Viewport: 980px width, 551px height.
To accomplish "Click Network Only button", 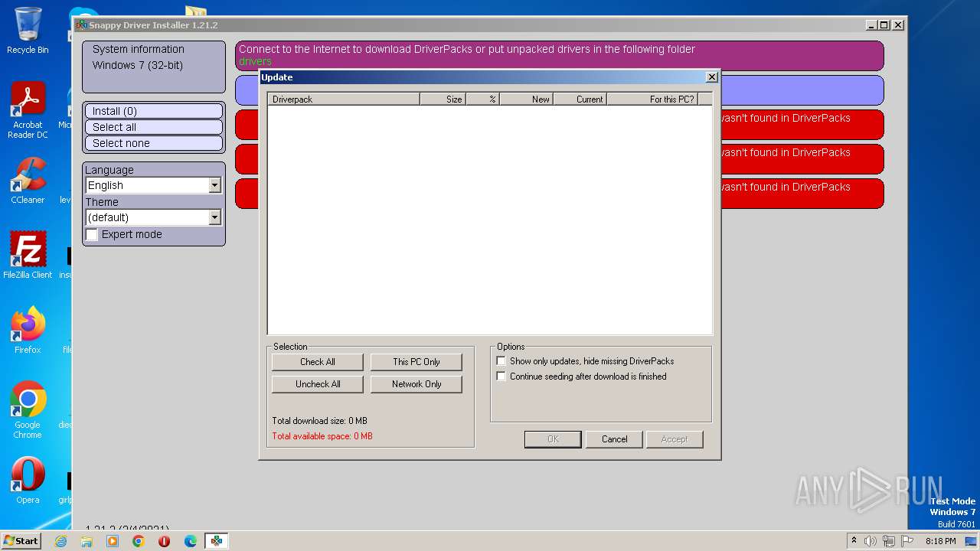I will pyautogui.click(x=416, y=384).
